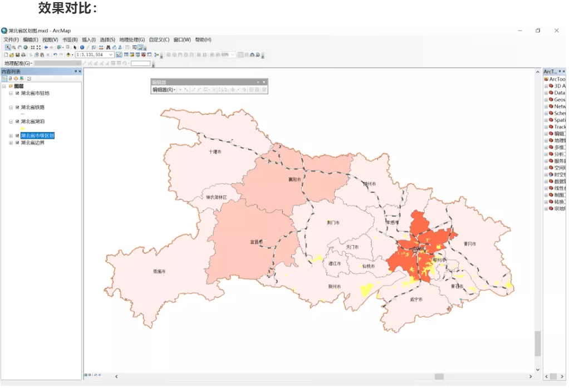
Task: Open the 视图(V) menu
Action: pos(50,40)
